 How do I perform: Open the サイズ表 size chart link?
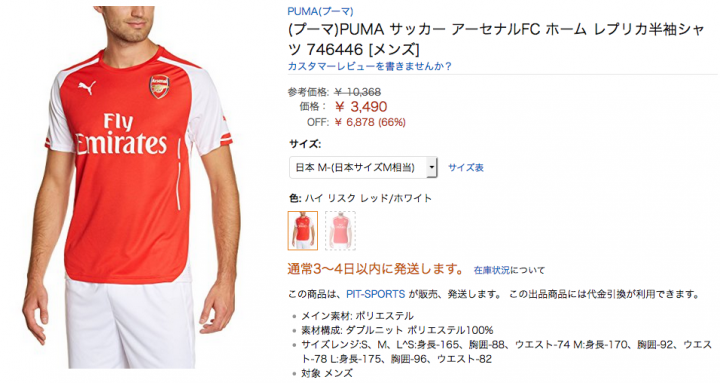tap(466, 168)
